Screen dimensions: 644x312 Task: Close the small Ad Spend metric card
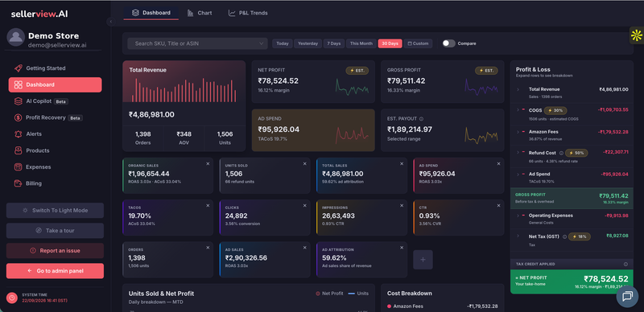pyautogui.click(x=498, y=164)
